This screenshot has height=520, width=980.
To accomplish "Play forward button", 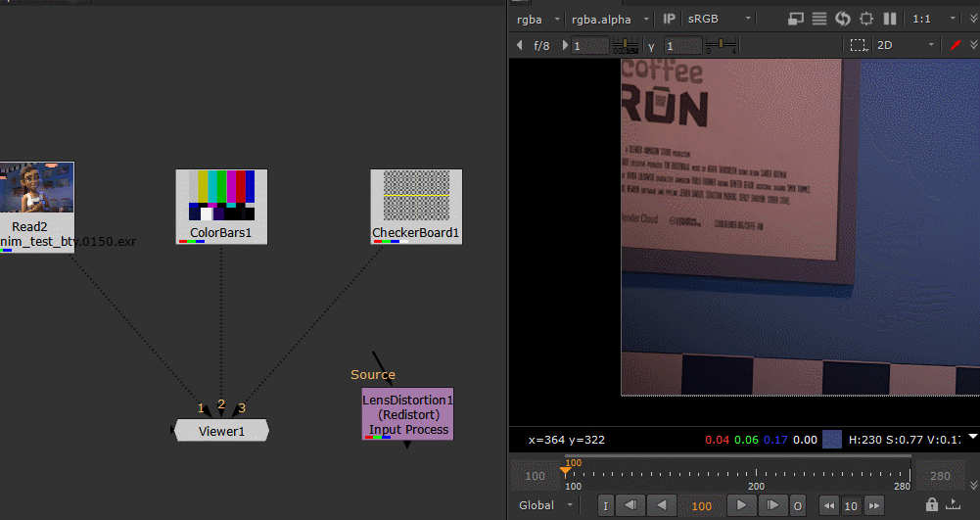I will coord(741,505).
